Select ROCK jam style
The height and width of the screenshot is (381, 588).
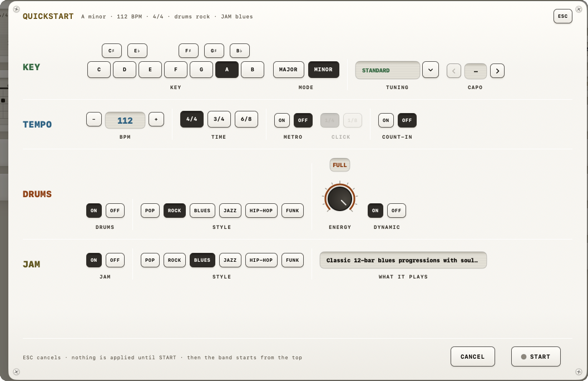pos(174,260)
